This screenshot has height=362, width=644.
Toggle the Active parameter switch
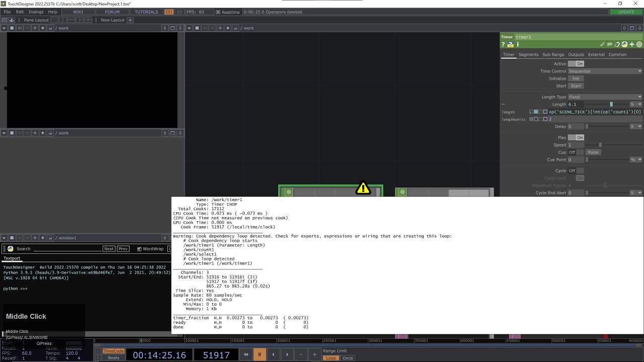point(576,64)
